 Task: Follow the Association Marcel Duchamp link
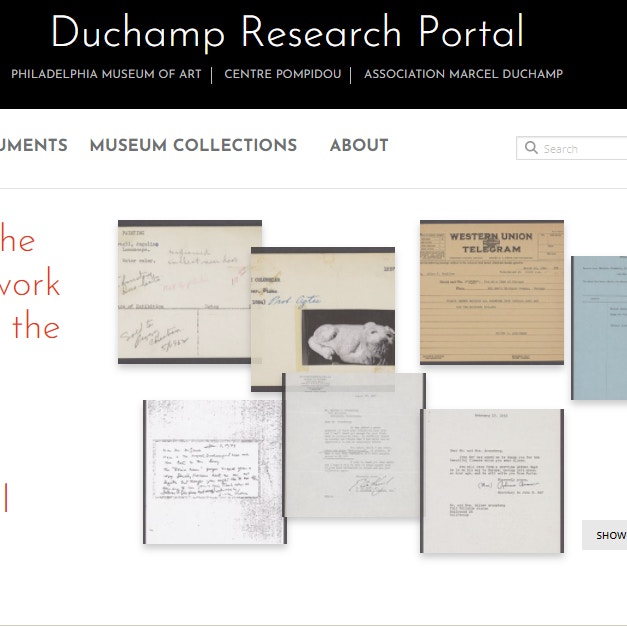pos(463,74)
